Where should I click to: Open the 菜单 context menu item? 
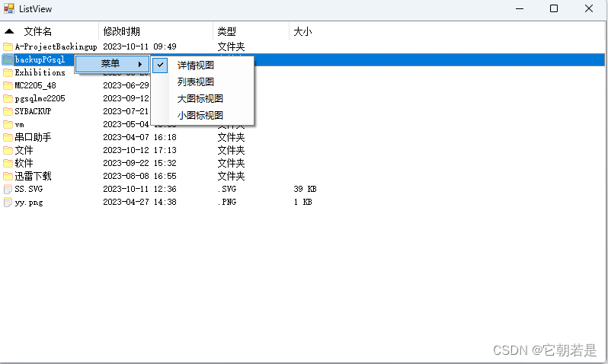[112, 64]
